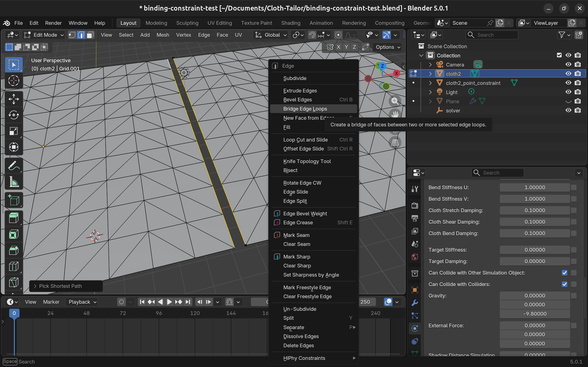This screenshot has width=588, height=367.
Task: Click Bridge Edge Loops menu entry
Action: 305,109
